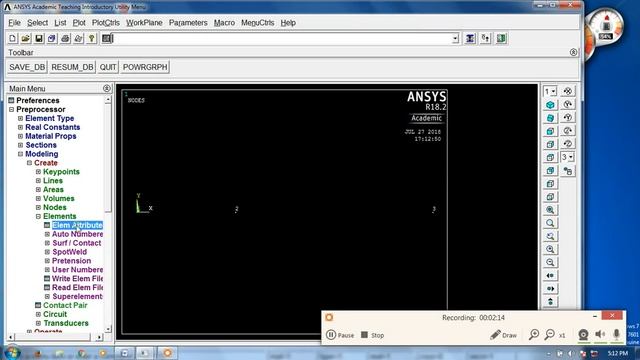Collapse the Modeling tree node
Screen dimensions: 640x360
click(20, 154)
